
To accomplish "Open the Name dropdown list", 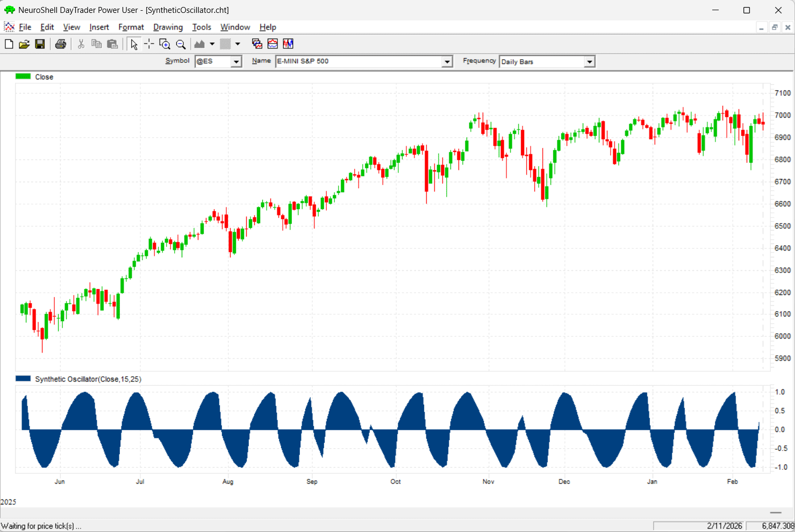I will (447, 62).
